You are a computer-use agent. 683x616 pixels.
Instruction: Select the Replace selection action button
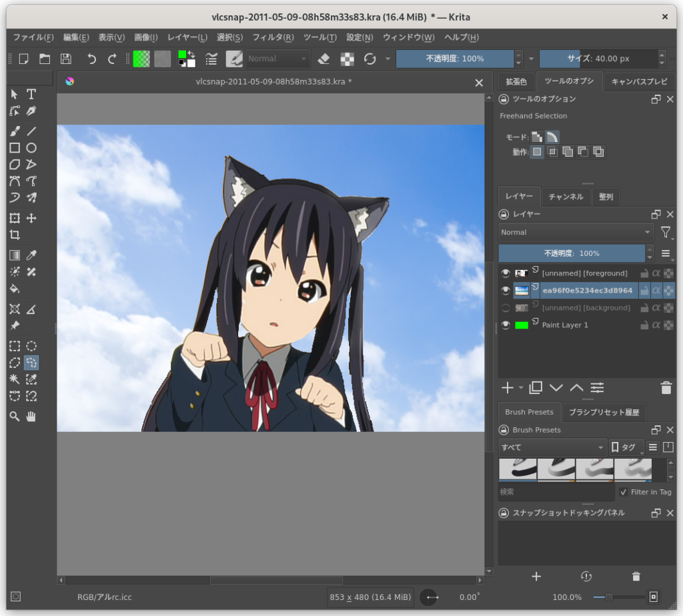pos(537,151)
